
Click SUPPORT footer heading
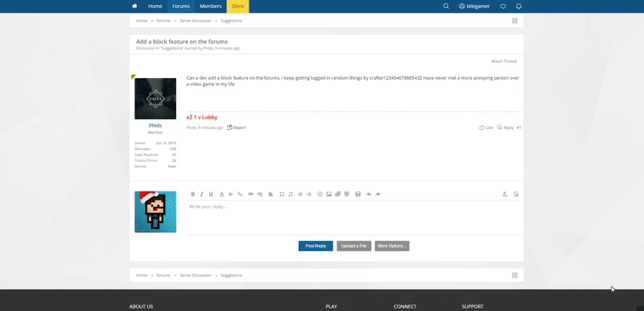tap(473, 306)
